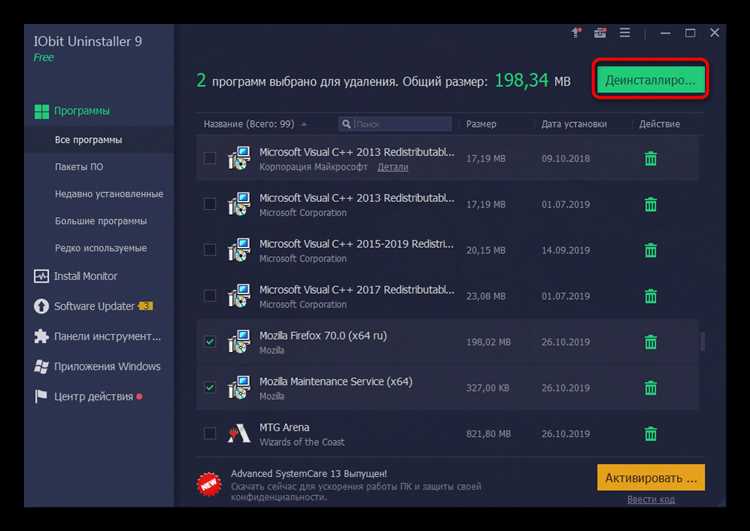
Task: Toggle sort arrow next to Название column
Action: coord(304,124)
